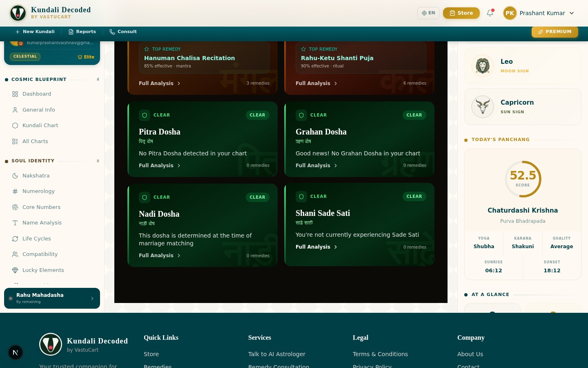The width and height of the screenshot is (588, 368).
Task: Expand the Rahu Mahadasha panel arrow
Action: click(x=92, y=298)
